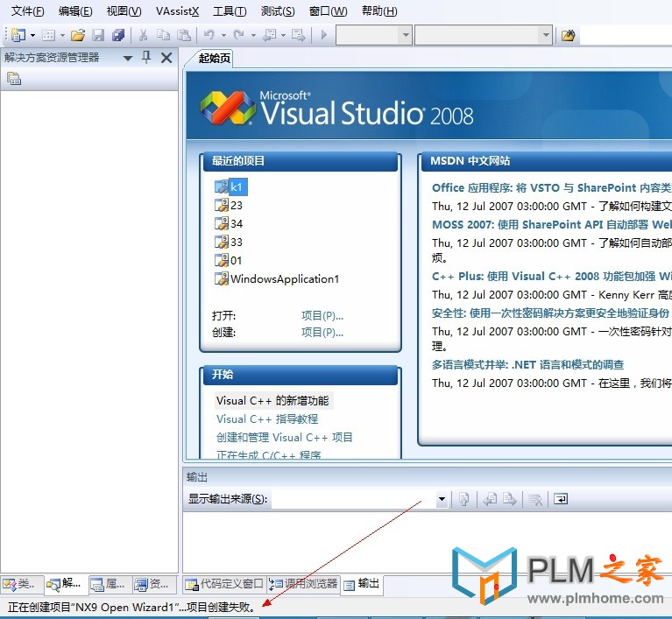
Task: Switch to the 输出 bottom tab
Action: (362, 583)
